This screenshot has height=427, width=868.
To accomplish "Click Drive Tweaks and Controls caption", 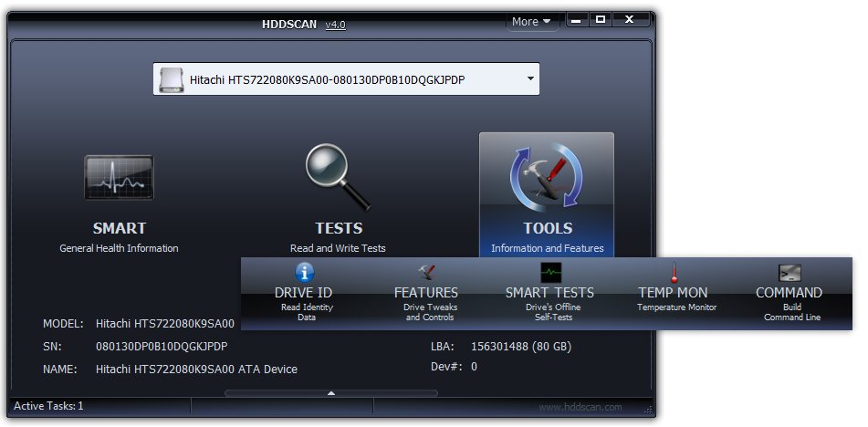I will (x=430, y=312).
